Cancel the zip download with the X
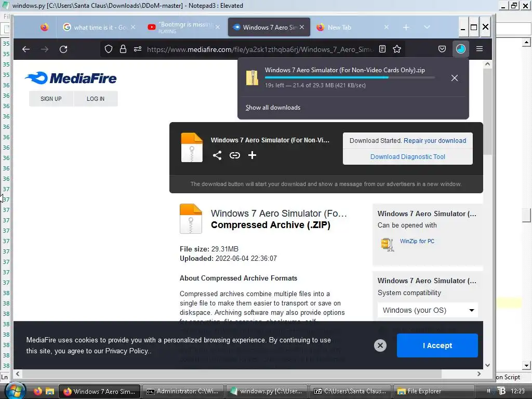Viewport: 532px width, 399px height. 455,78
